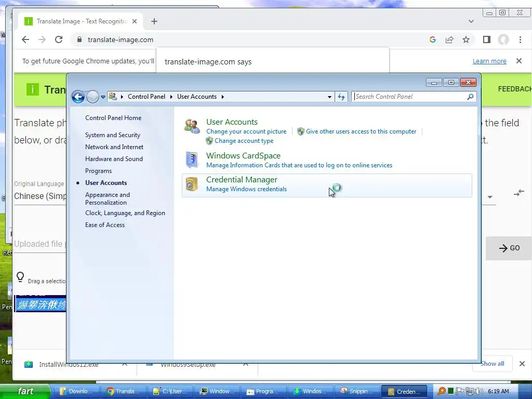The width and height of the screenshot is (532, 399).
Task: Open address bar history dropdown
Action: [329, 97]
